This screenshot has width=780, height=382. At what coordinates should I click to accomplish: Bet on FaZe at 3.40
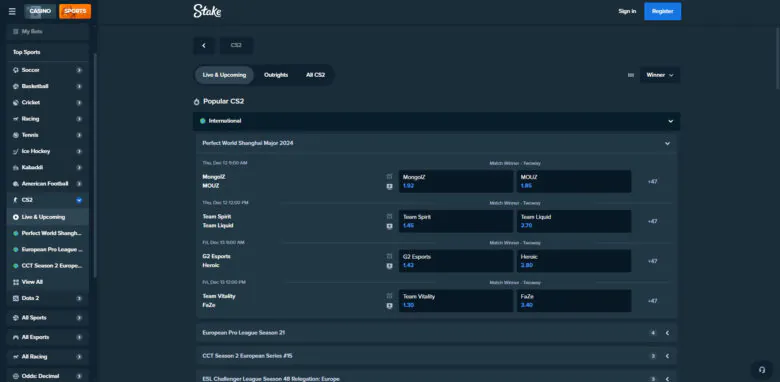[x=574, y=301]
